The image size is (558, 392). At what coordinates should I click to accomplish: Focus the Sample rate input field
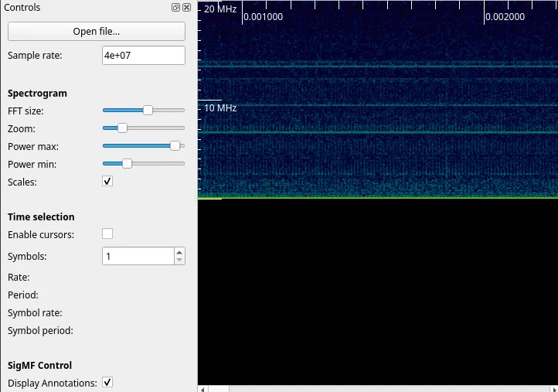[144, 55]
